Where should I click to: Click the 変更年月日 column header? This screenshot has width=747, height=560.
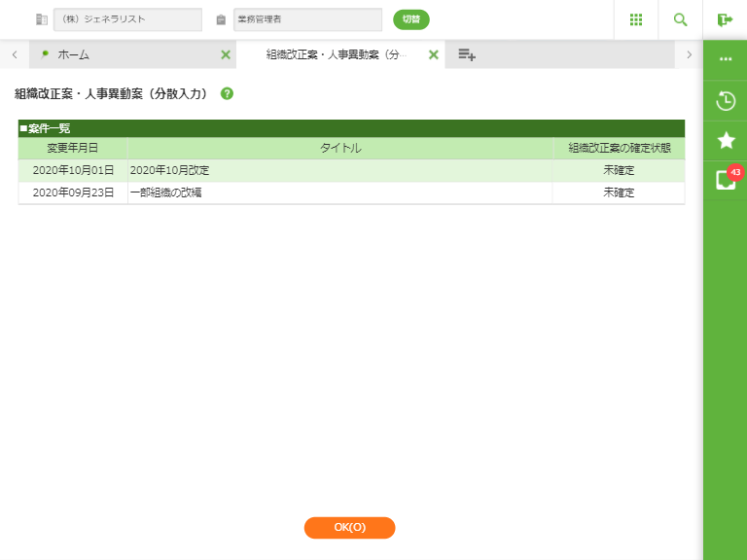click(x=73, y=148)
